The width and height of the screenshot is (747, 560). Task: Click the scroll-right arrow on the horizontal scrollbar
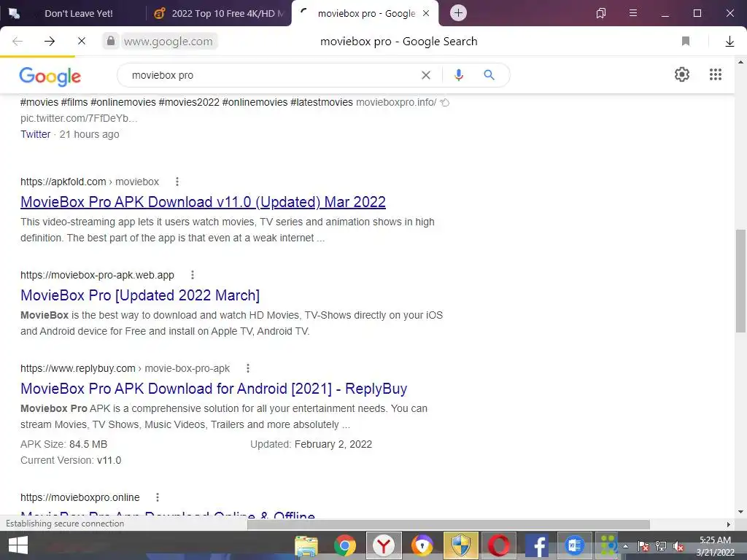pos(728,524)
